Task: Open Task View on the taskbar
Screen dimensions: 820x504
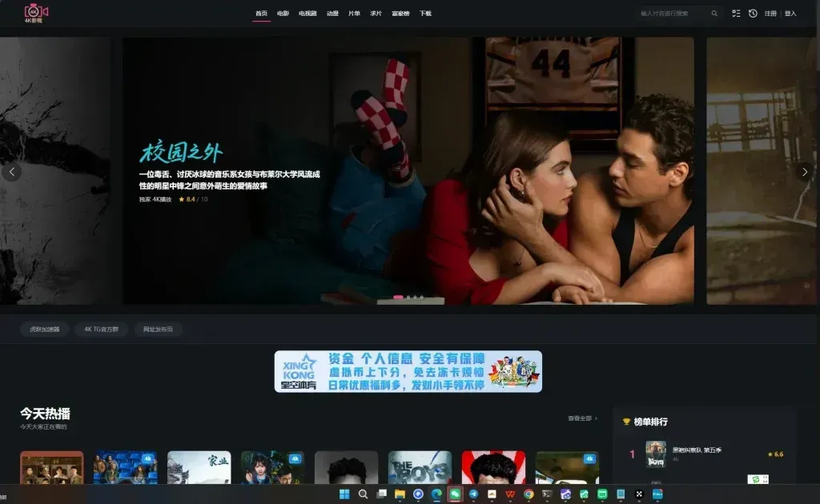Action: pos(382,494)
